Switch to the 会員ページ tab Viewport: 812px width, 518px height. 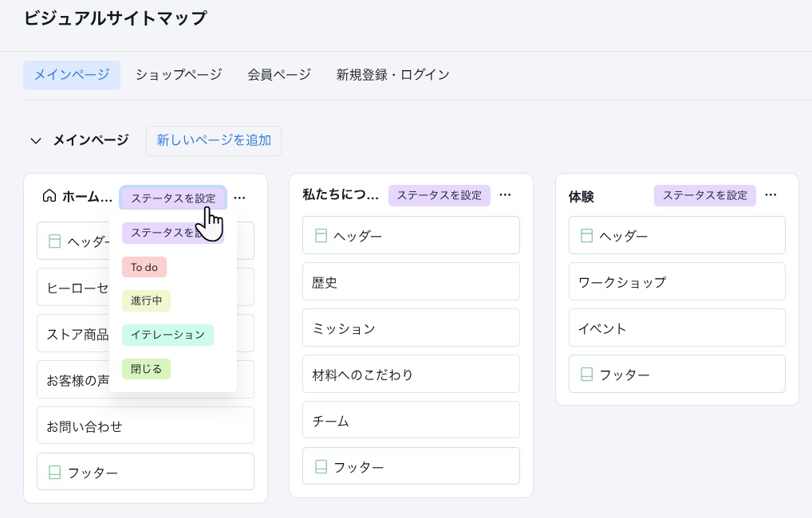coord(278,74)
